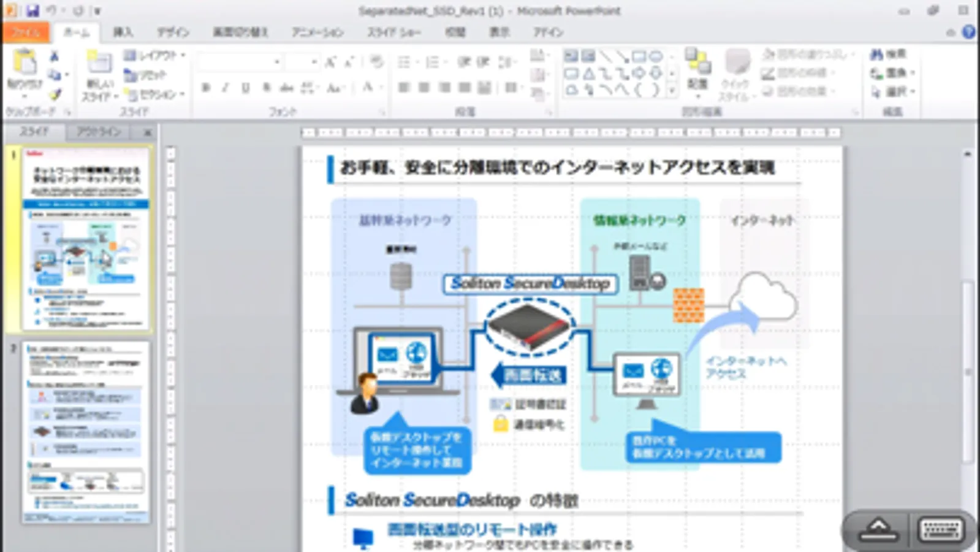980x552 pixels.
Task: Toggle text shadow
Action: click(x=266, y=88)
